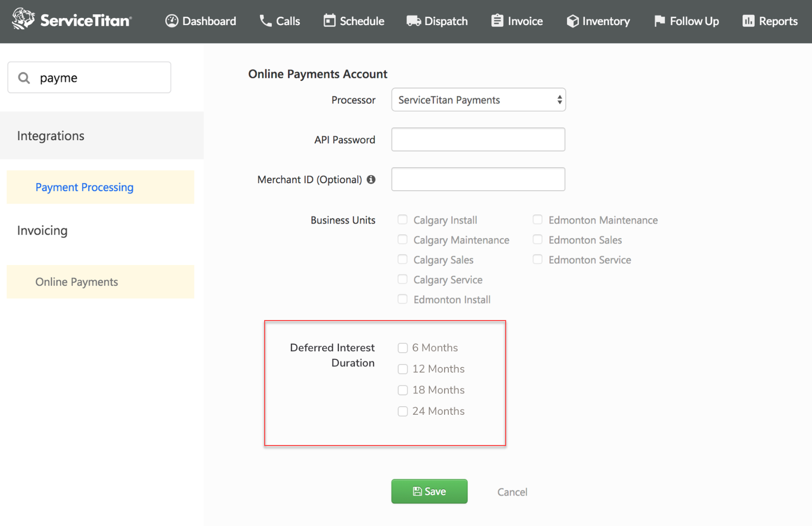The image size is (812, 526).
Task: Enable the Calgary Sales business unit
Action: 402,259
